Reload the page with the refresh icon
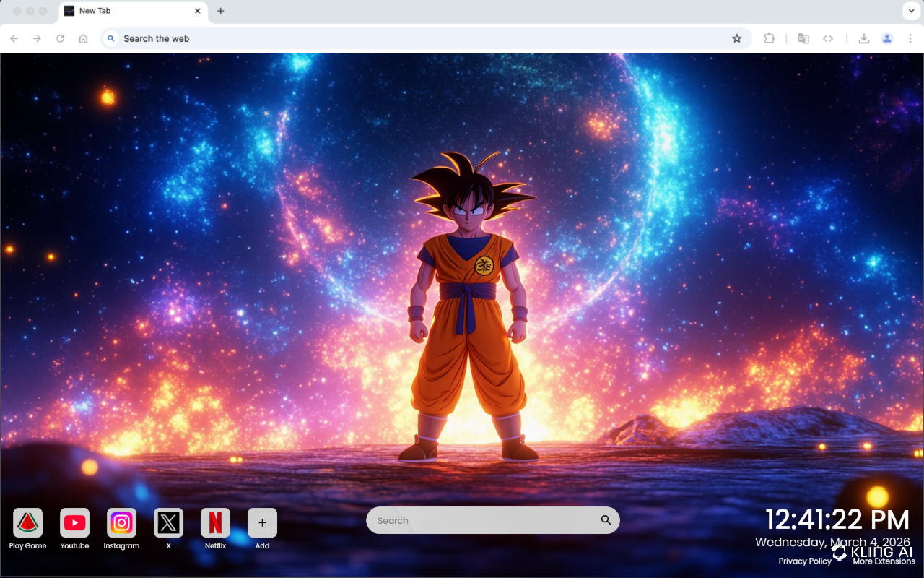The height and width of the screenshot is (578, 924). [x=60, y=38]
